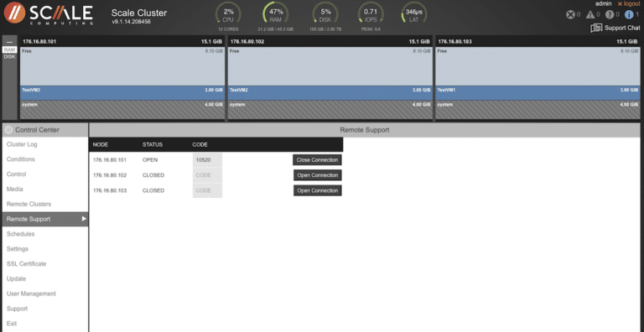Switch node view to DISK
Viewport: 644px width, 332px height.
pyautogui.click(x=9, y=57)
